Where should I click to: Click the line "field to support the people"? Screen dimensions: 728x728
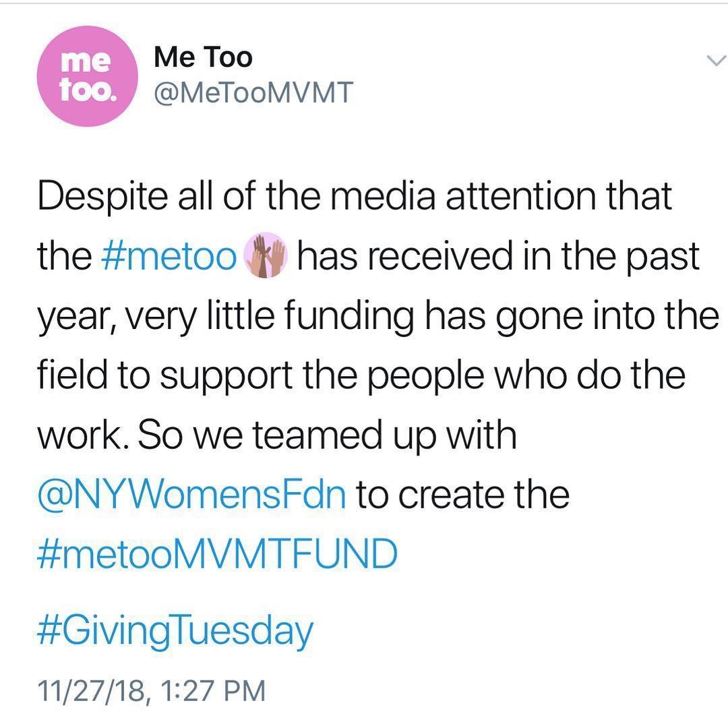point(361,376)
